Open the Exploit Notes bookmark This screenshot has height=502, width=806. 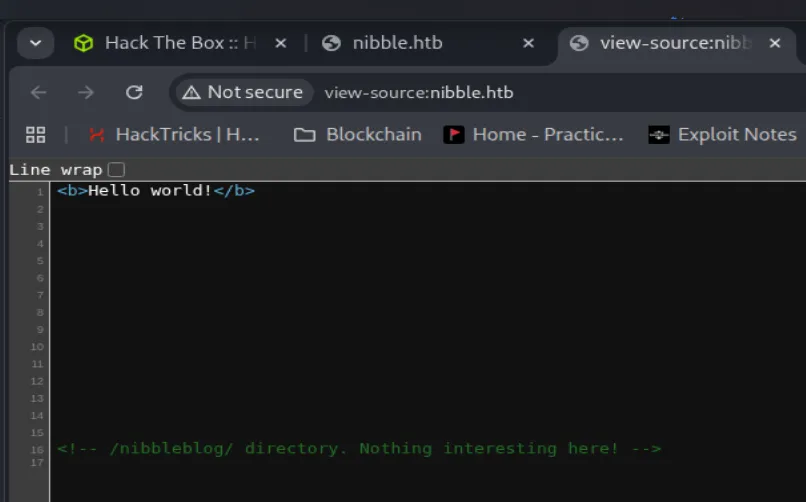(723, 134)
